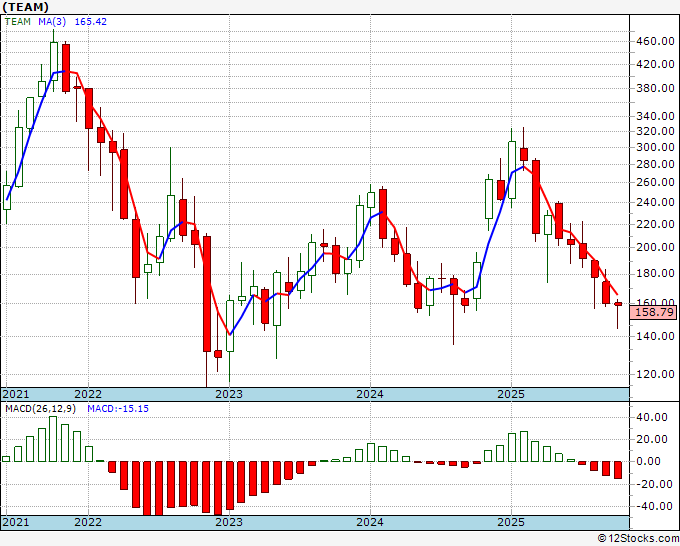This screenshot has width=680, height=546.
Task: Select the 2022 marker on price timeline
Action: tap(88, 394)
